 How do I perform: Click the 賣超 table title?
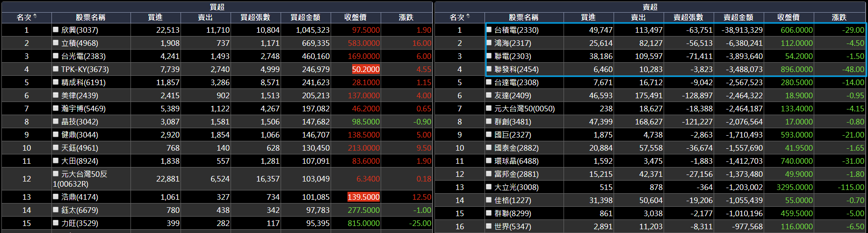click(x=650, y=7)
